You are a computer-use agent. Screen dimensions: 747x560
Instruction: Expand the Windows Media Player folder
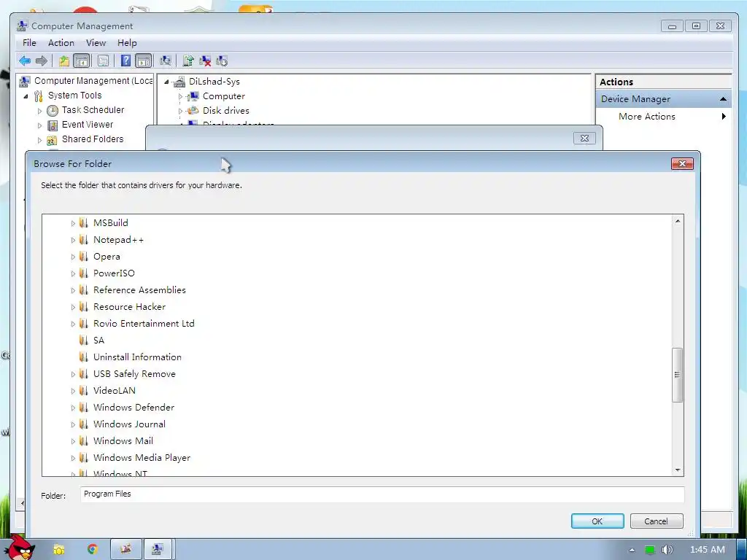(73, 458)
